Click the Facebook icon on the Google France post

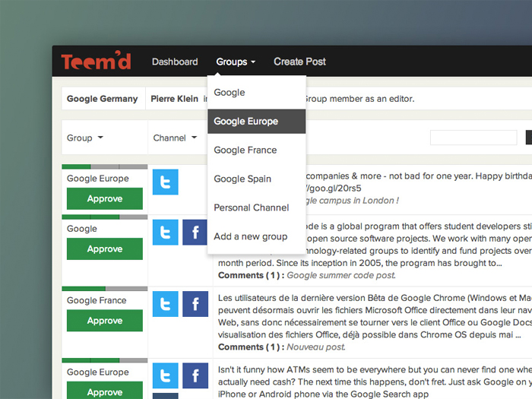click(x=195, y=304)
